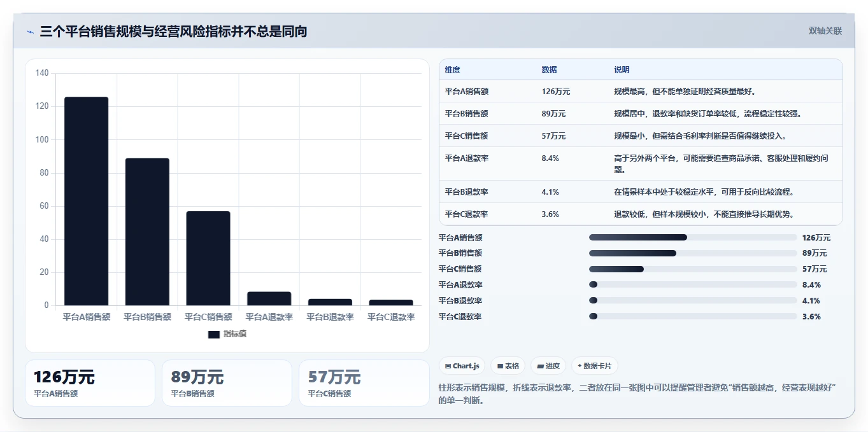The height and width of the screenshot is (432, 868).
Task: Click the 126万元 value beside the progress bar
Action: [x=816, y=237]
